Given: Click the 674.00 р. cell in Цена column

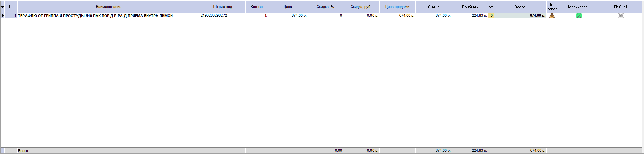Looking at the screenshot, I should (x=288, y=16).
